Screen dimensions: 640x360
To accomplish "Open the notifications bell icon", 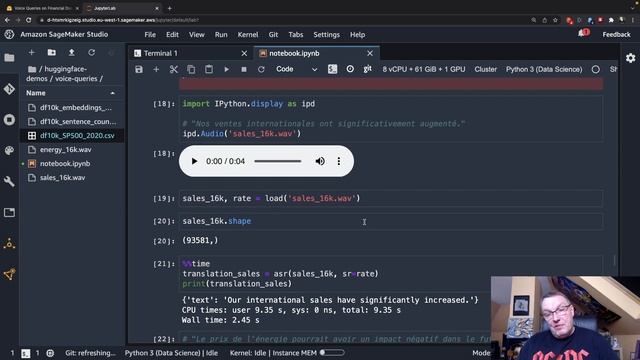I will coord(582,33).
